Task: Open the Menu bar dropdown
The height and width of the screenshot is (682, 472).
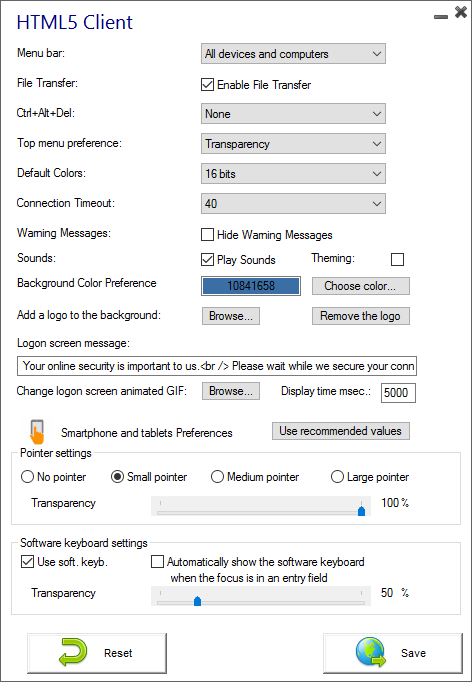Action: coord(293,53)
